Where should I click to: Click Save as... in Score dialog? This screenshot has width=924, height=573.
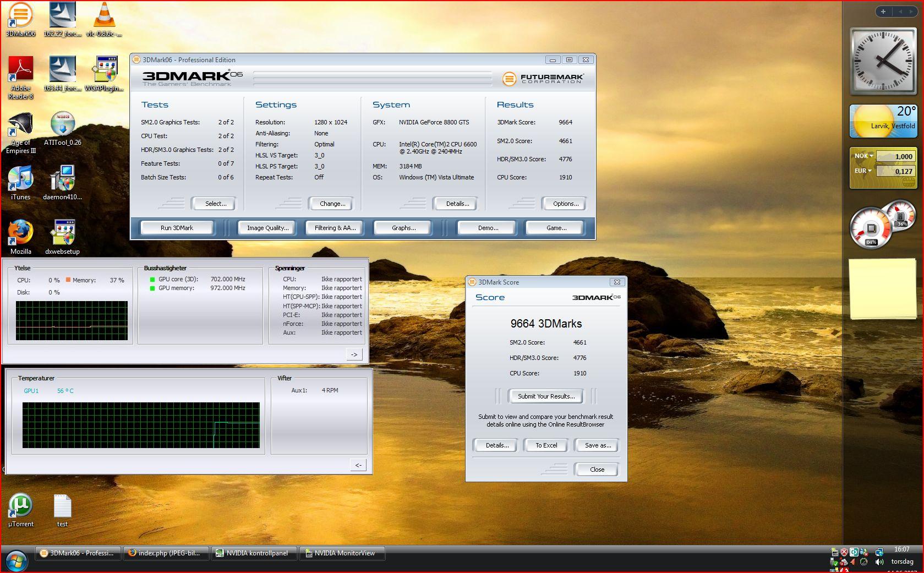click(597, 445)
